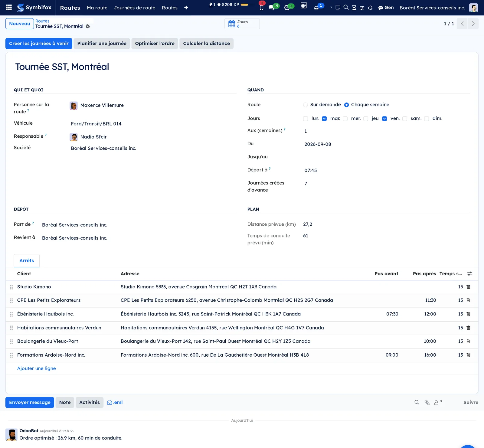
Task: Select the Arrêts tab
Action: click(27, 260)
